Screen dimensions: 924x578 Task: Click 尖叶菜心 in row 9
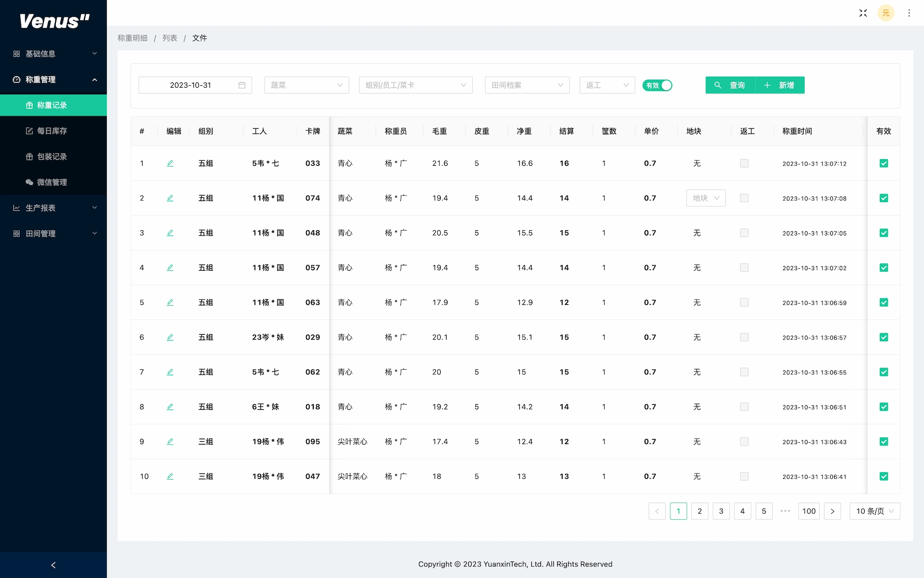352,441
